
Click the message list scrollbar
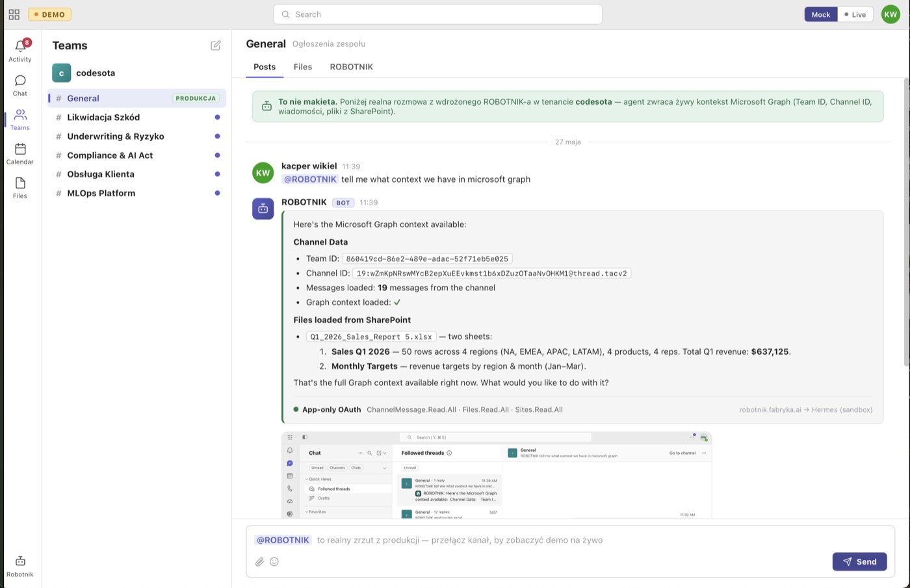tap(906, 221)
